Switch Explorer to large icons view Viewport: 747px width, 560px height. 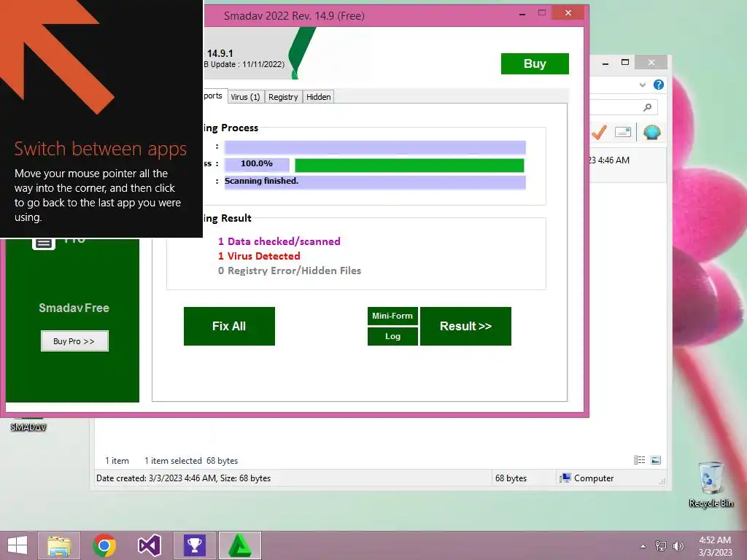tap(656, 460)
